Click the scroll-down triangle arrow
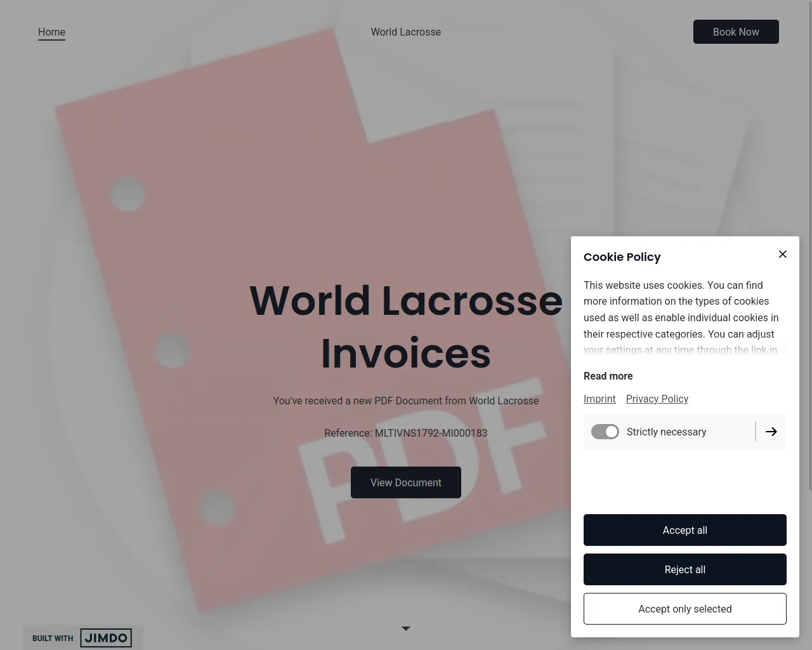The height and width of the screenshot is (650, 812). 406,628
